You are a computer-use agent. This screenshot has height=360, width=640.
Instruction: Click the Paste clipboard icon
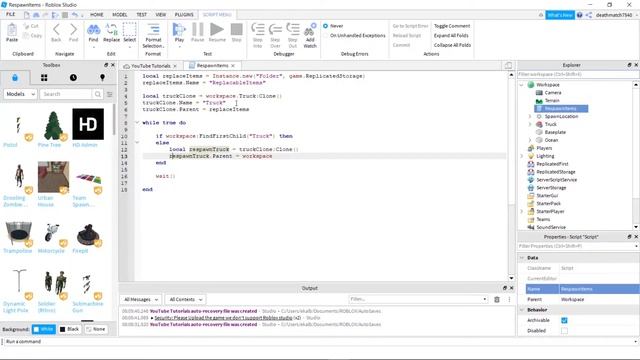coord(12,30)
